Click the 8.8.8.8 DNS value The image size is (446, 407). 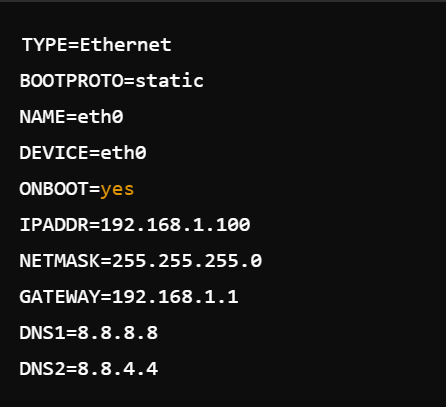tap(117, 333)
